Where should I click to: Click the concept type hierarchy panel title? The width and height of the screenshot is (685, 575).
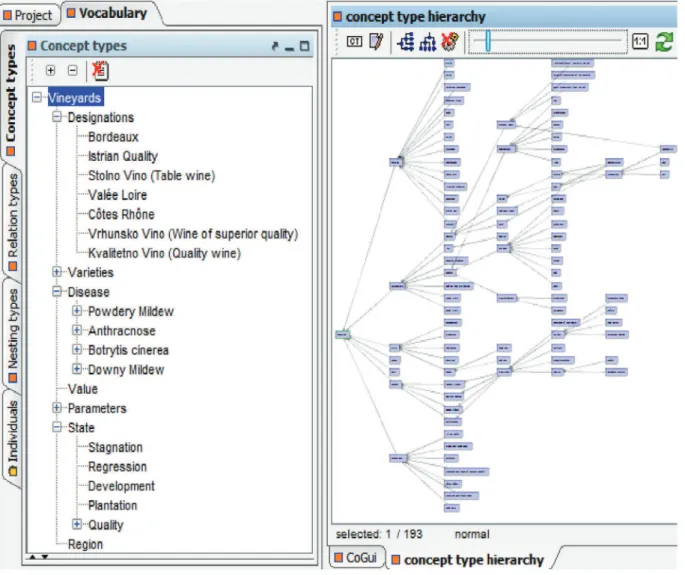point(415,17)
